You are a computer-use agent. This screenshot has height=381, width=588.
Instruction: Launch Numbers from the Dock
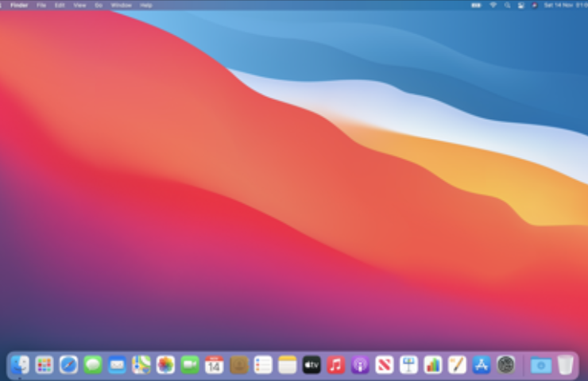point(433,364)
